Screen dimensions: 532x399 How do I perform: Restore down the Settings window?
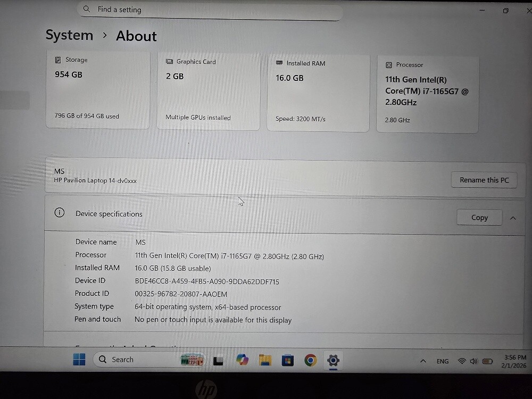pyautogui.click(x=505, y=11)
